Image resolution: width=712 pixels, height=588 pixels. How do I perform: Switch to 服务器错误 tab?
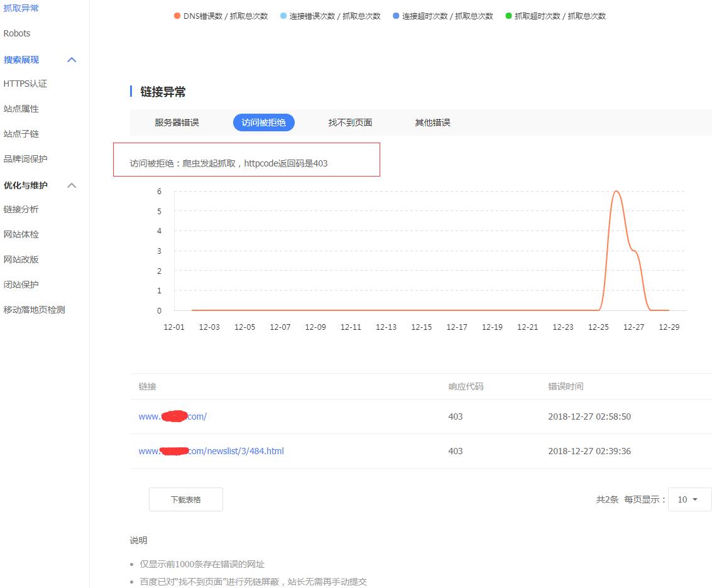coord(177,122)
